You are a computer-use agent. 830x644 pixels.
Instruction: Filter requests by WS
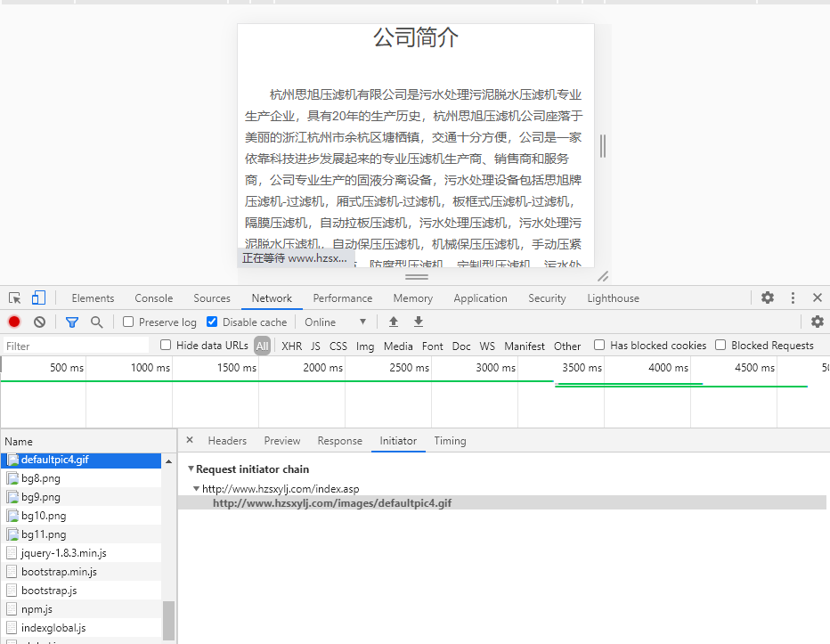(x=487, y=346)
